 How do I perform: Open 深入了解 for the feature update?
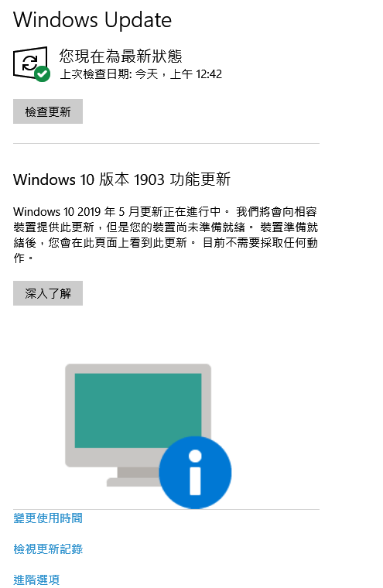point(48,293)
